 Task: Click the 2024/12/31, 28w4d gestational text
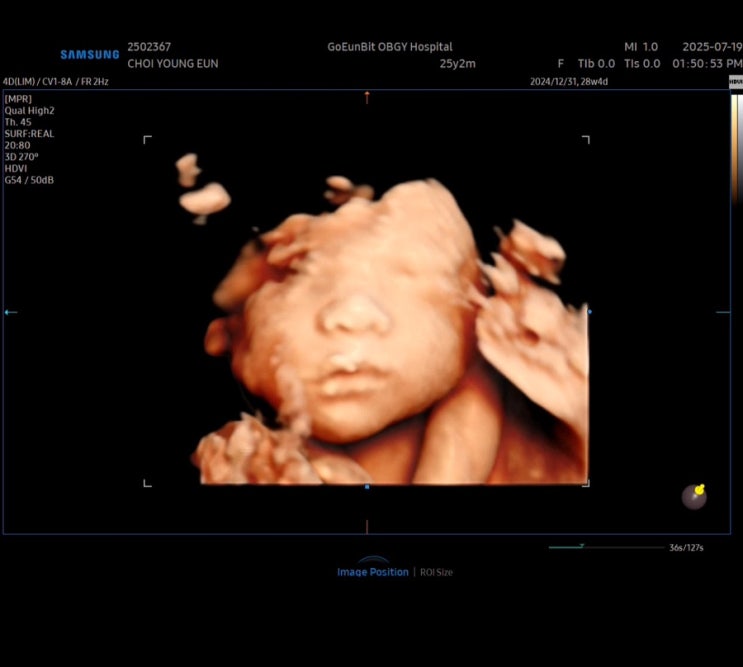coord(569,81)
